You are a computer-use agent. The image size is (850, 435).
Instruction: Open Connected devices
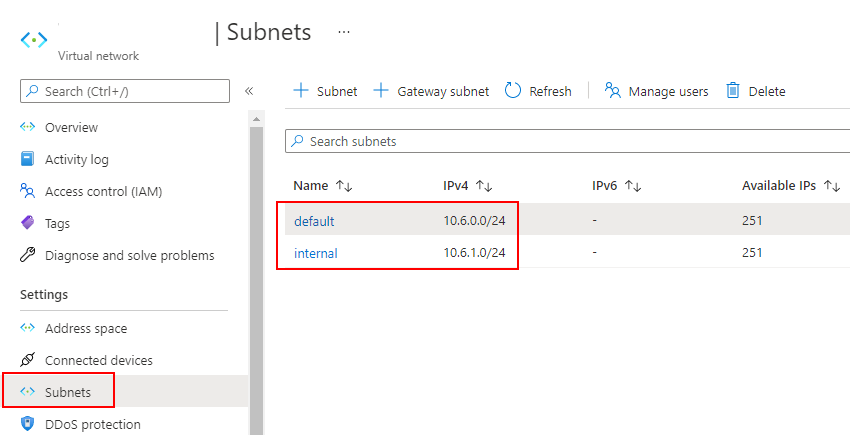coord(99,361)
